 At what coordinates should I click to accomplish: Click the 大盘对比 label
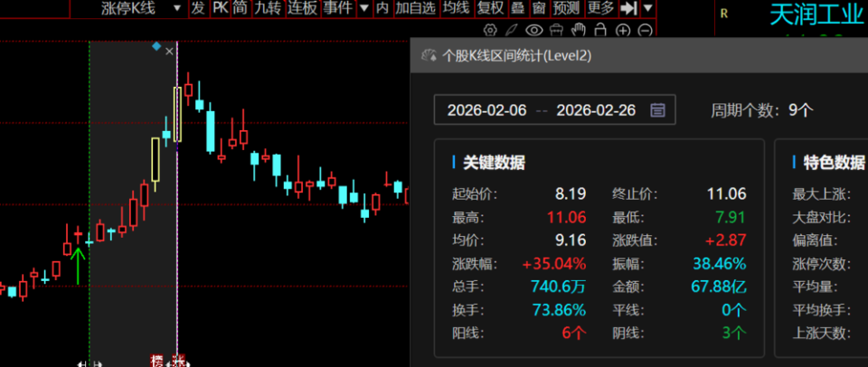[821, 217]
